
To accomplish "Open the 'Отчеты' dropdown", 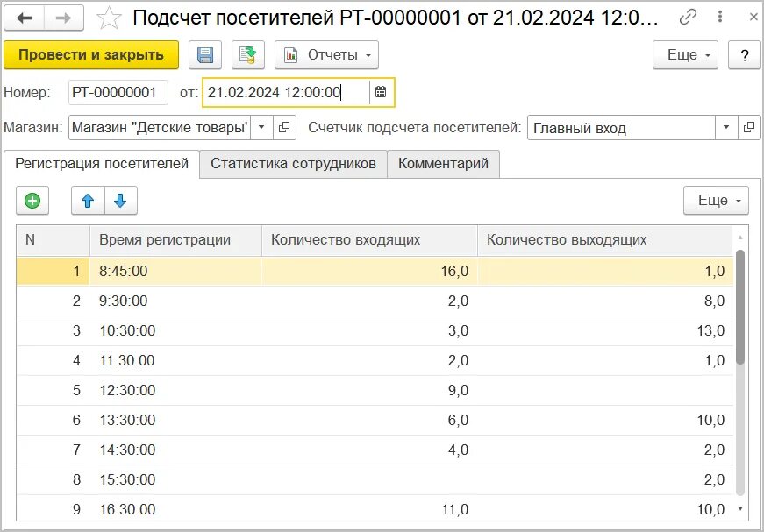I will tap(326, 54).
